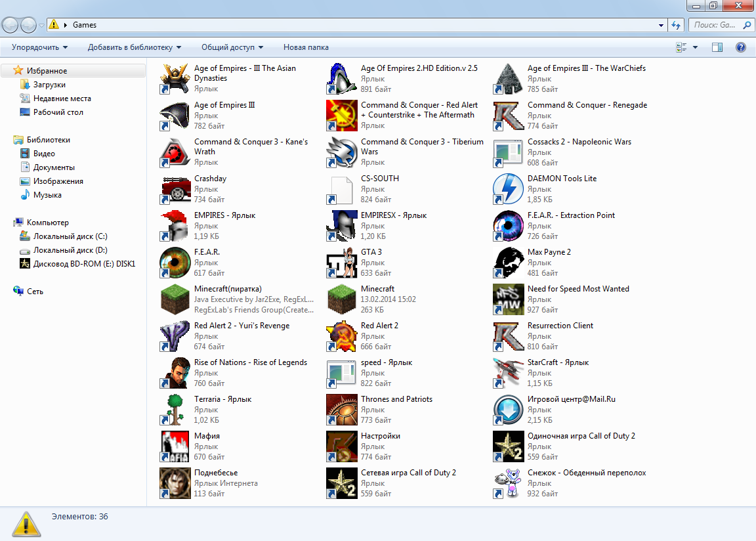Click the Command & Conquer Red Alert Counterstrike icon
This screenshot has width=756, height=541.
pyautogui.click(x=342, y=116)
